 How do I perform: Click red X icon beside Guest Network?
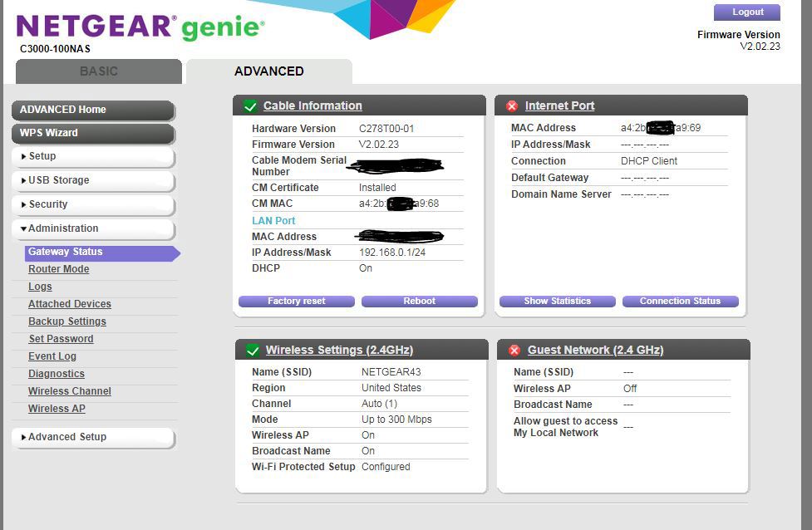tap(514, 351)
